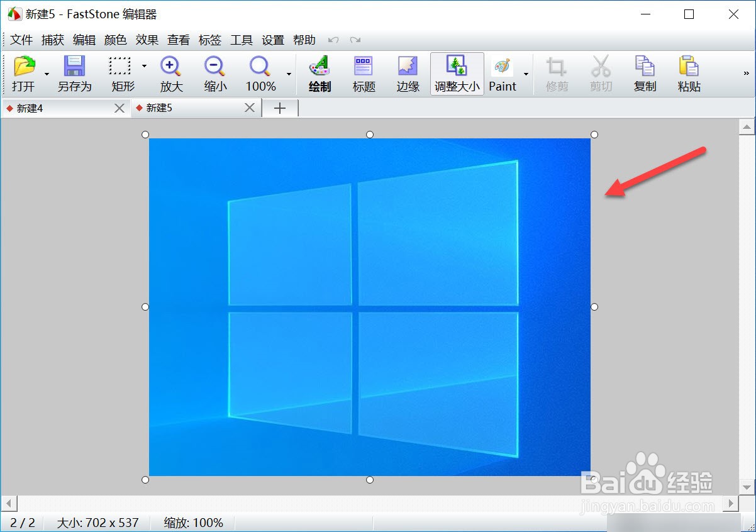Click the vertical scrollbar up arrow
756x532 pixels.
747,127
